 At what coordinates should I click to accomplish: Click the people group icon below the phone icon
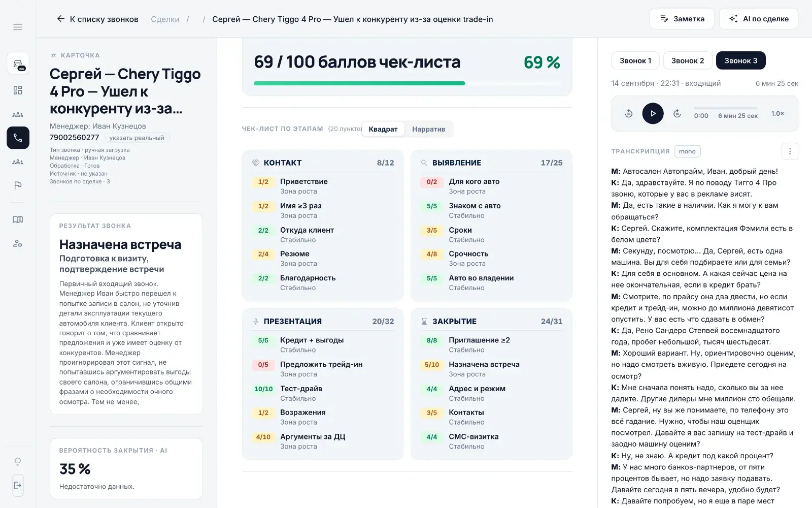coord(18,162)
